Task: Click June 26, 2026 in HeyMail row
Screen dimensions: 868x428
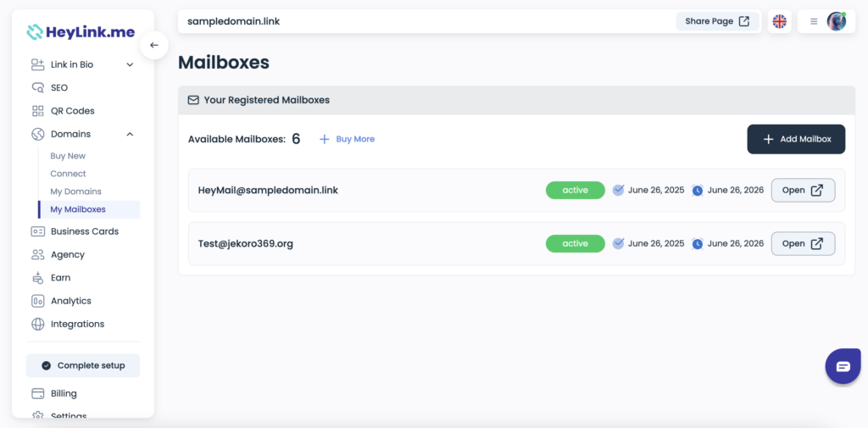Action: 735,190
